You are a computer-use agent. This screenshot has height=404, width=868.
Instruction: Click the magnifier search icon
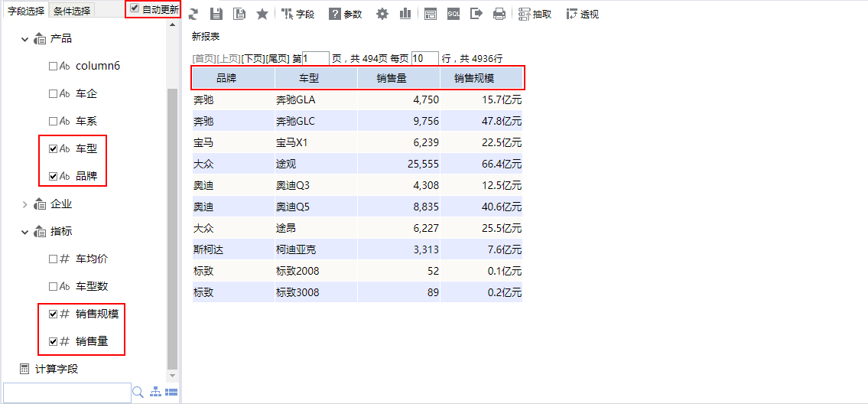pos(138,393)
